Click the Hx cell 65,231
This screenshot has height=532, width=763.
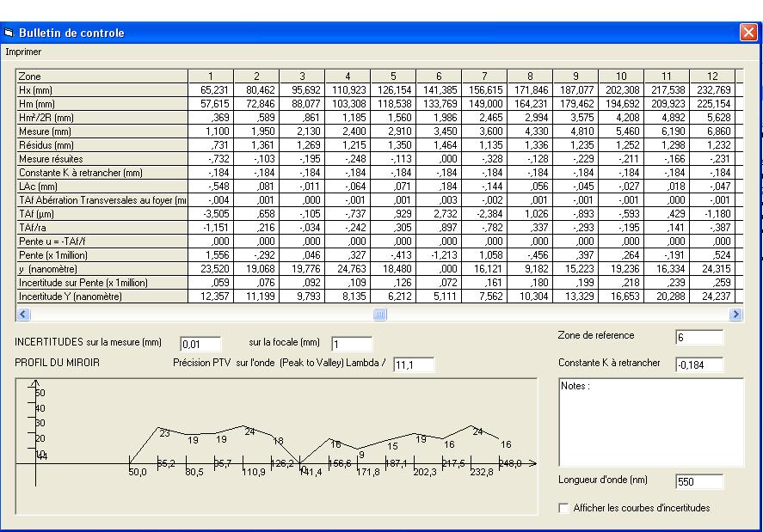click(x=211, y=90)
